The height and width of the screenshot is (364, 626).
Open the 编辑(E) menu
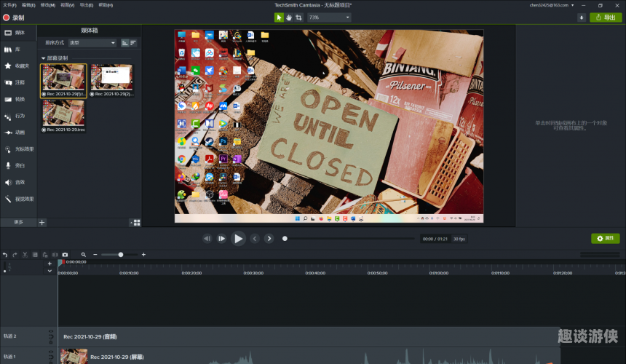point(28,5)
